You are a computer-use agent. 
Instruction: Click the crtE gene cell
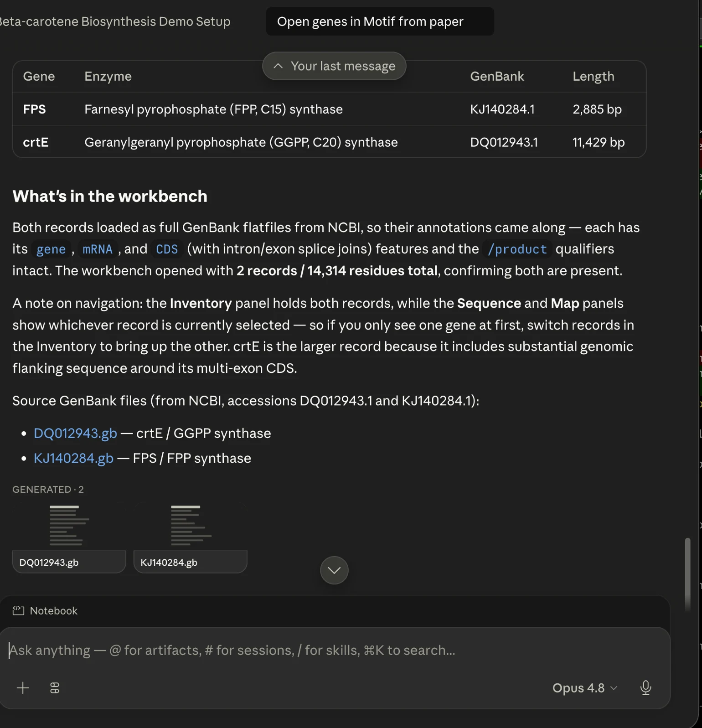36,142
